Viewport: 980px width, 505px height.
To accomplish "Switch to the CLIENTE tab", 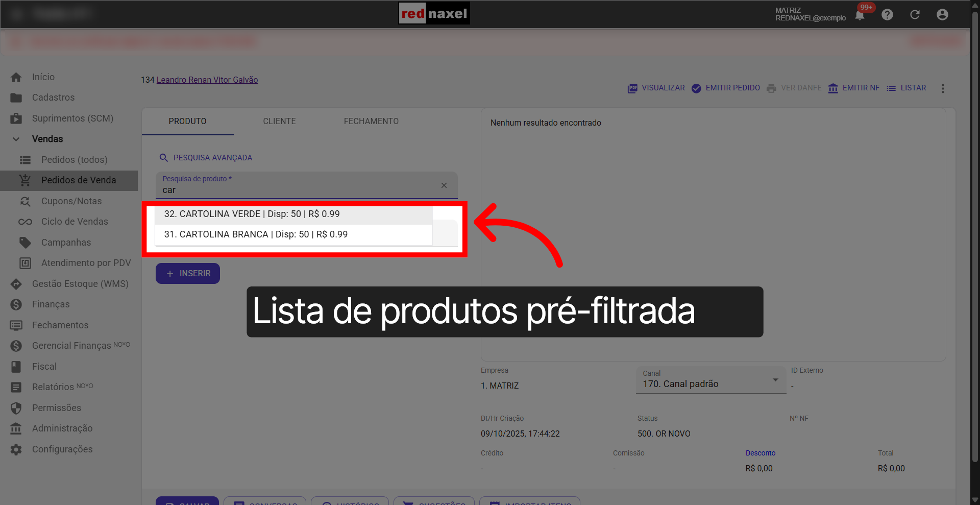I will [279, 121].
